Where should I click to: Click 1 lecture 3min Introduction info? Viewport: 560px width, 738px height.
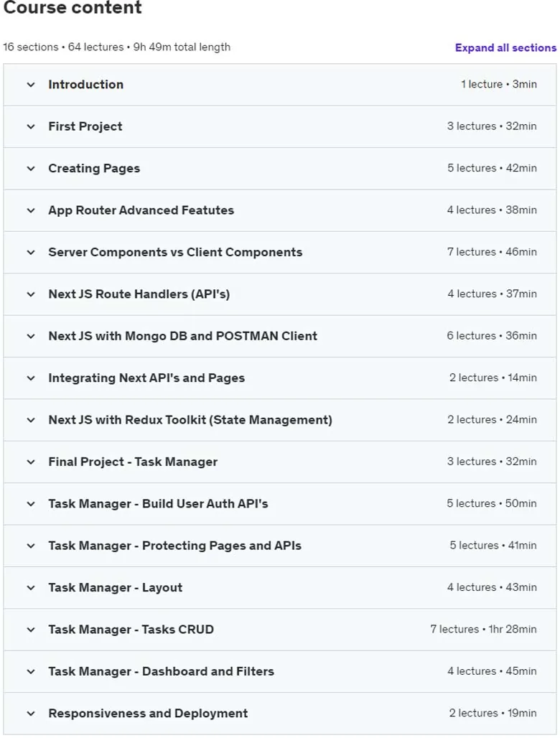point(499,84)
